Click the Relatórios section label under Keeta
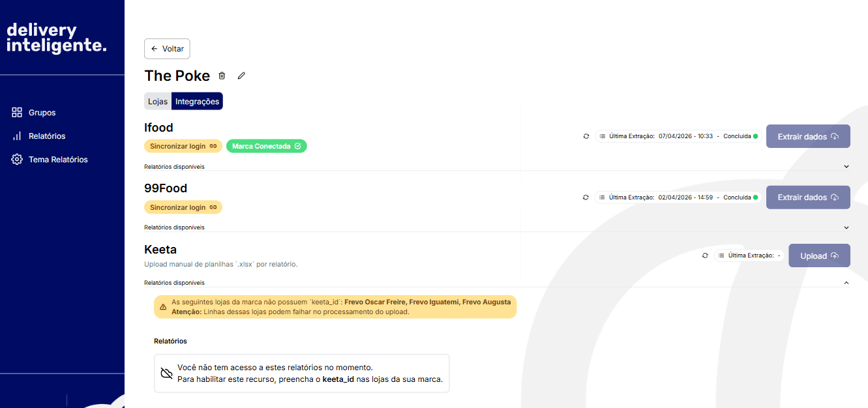This screenshot has width=868, height=408. coord(170,341)
